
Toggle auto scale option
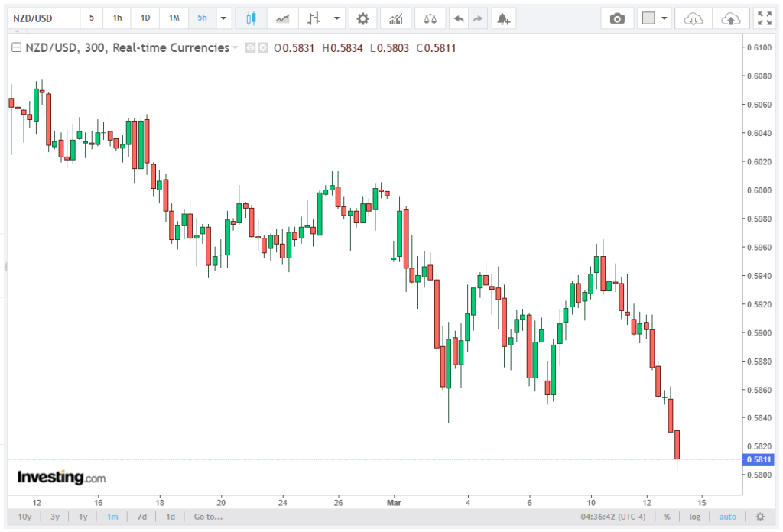click(727, 517)
